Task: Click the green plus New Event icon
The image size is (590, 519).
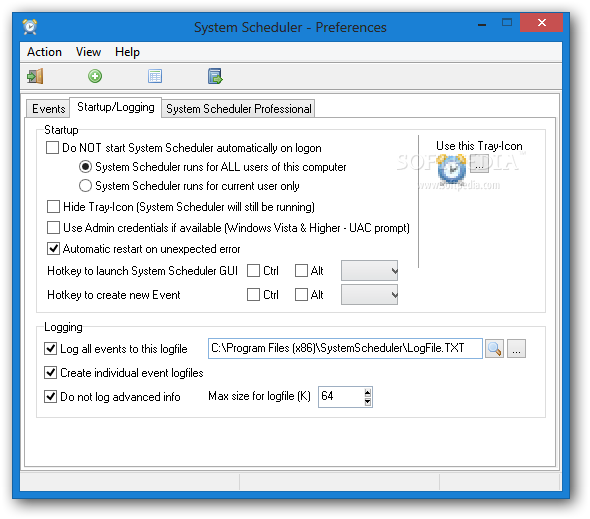Action: [x=95, y=76]
